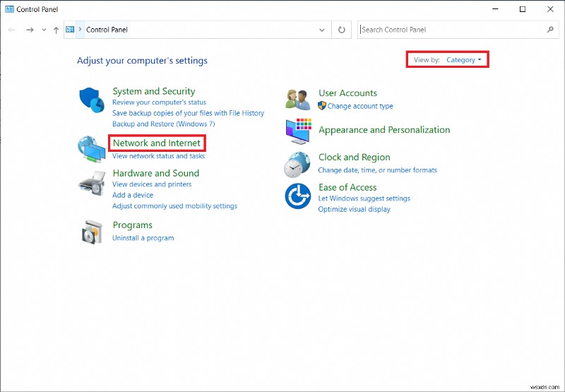The width and height of the screenshot is (565, 392).
Task: Click the Clock and Region icon
Action: click(x=297, y=164)
